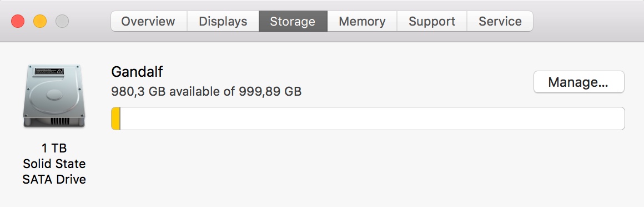Minimize the window with yellow button
The width and height of the screenshot is (644, 207).
40,21
